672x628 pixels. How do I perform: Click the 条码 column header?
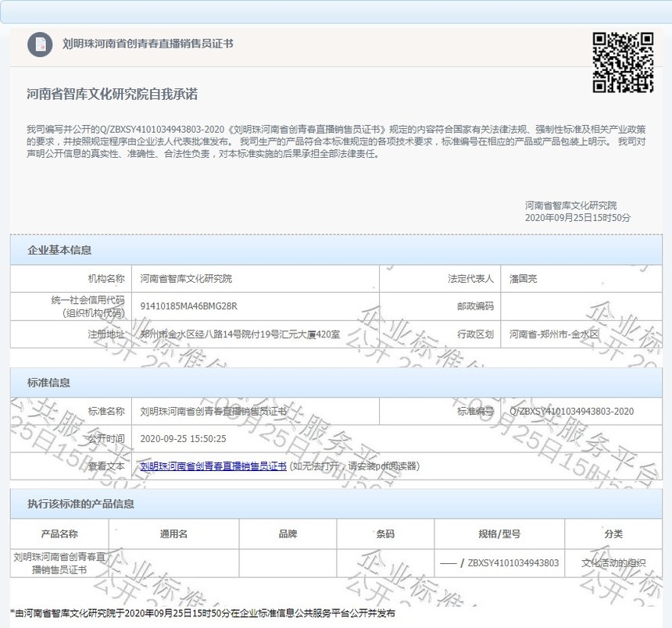(385, 533)
